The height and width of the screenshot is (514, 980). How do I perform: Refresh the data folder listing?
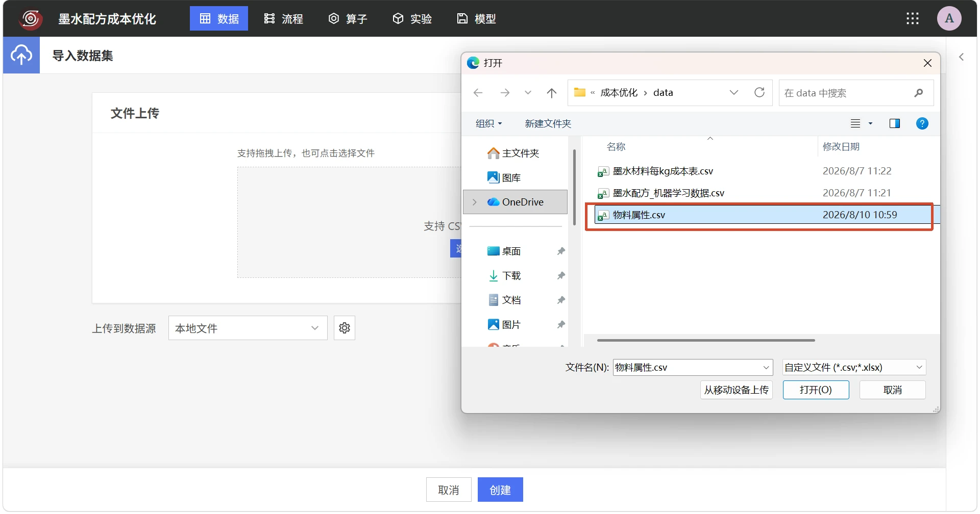[x=759, y=92]
